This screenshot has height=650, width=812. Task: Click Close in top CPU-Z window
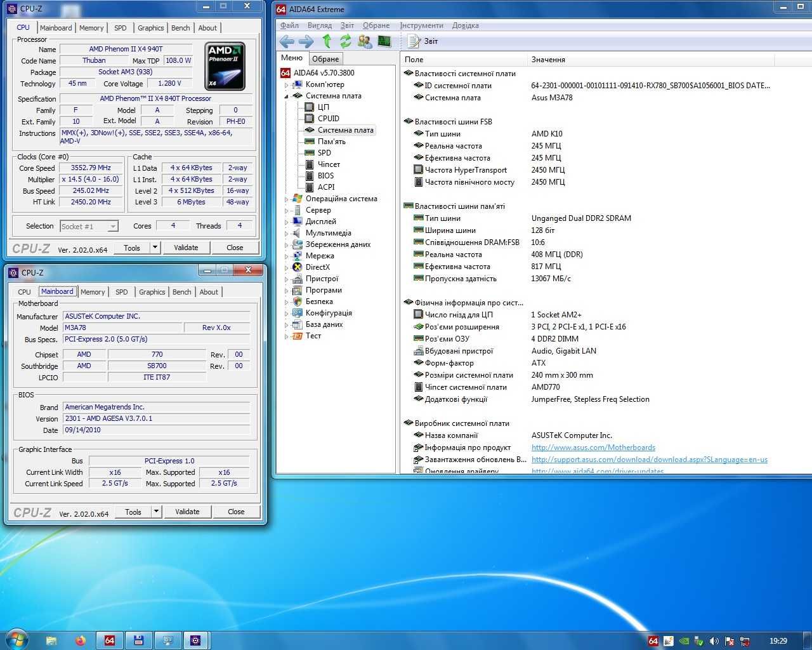[x=235, y=248]
